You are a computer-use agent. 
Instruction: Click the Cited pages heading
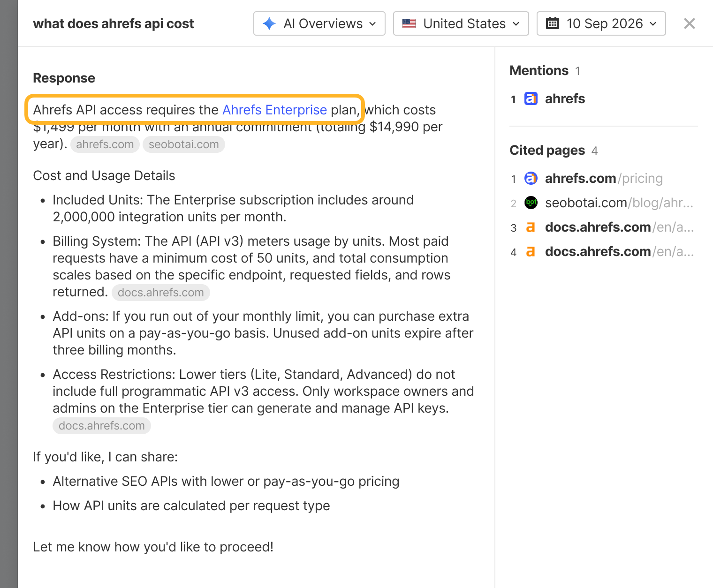[547, 150]
